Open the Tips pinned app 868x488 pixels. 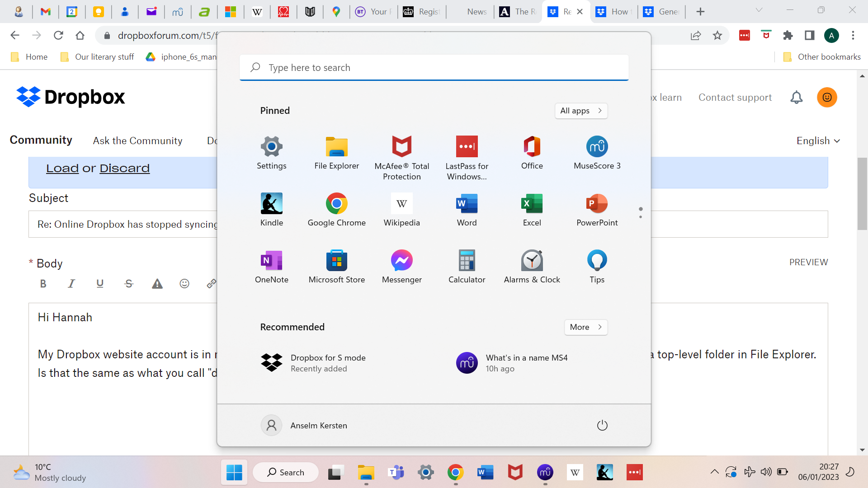tap(597, 267)
